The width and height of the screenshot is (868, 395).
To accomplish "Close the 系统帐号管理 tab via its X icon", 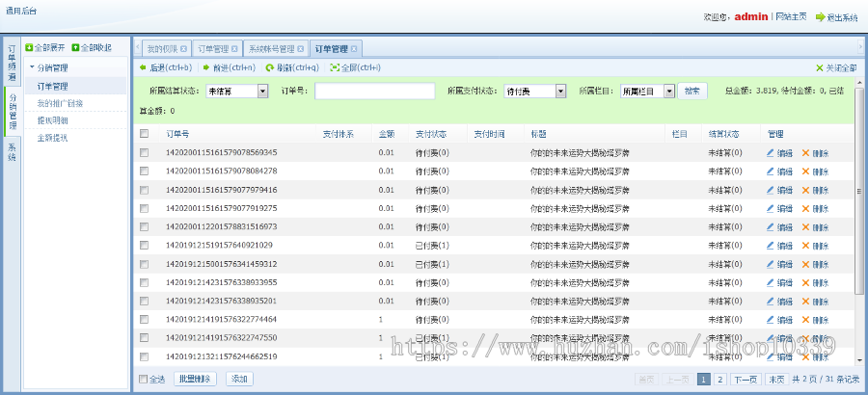I will pyautogui.click(x=300, y=49).
